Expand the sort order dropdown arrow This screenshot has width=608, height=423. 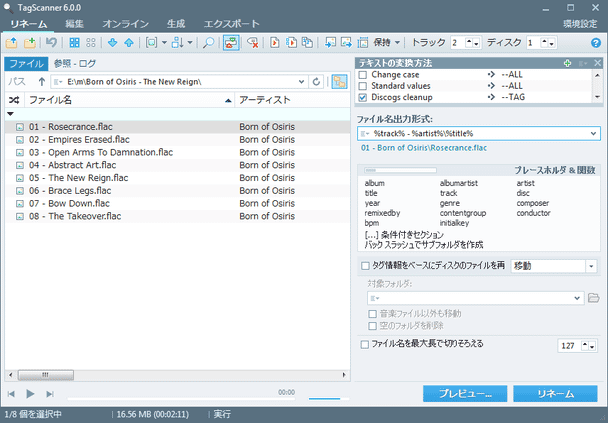coord(190,43)
